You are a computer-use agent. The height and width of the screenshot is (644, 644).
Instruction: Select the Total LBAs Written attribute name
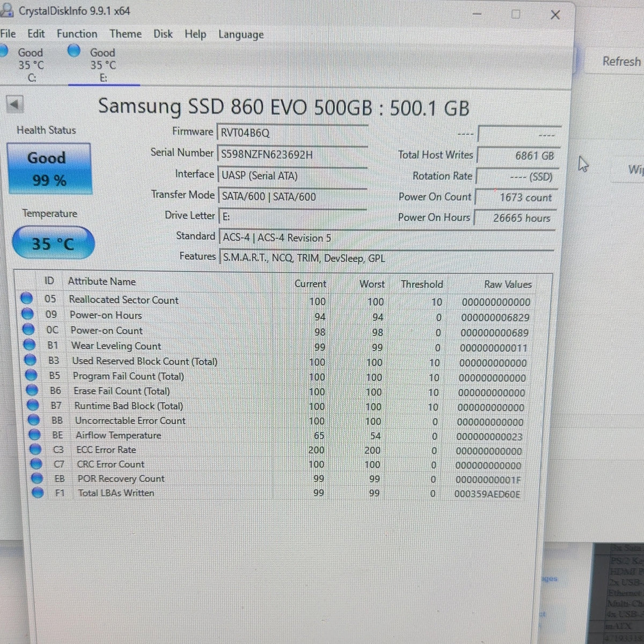(116, 493)
